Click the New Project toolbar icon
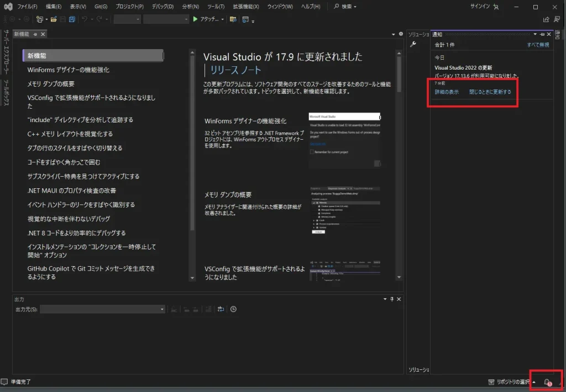Screen dimensions: 566x392 coord(40,19)
